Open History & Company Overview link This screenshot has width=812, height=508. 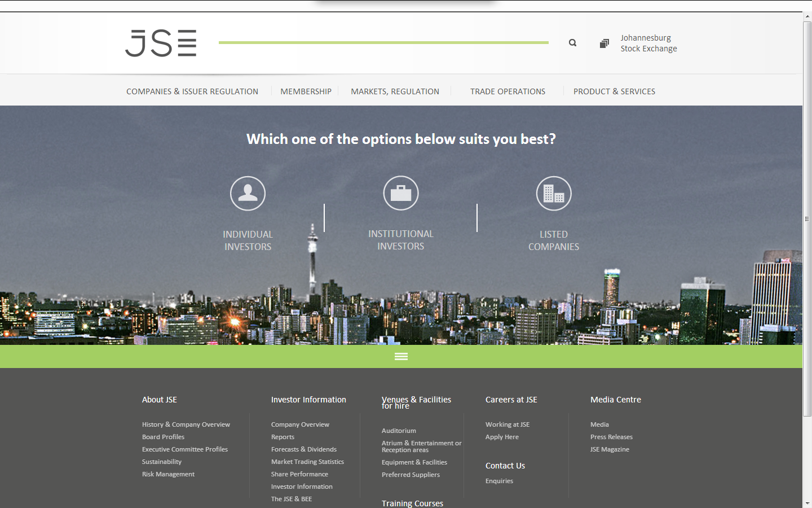186,424
